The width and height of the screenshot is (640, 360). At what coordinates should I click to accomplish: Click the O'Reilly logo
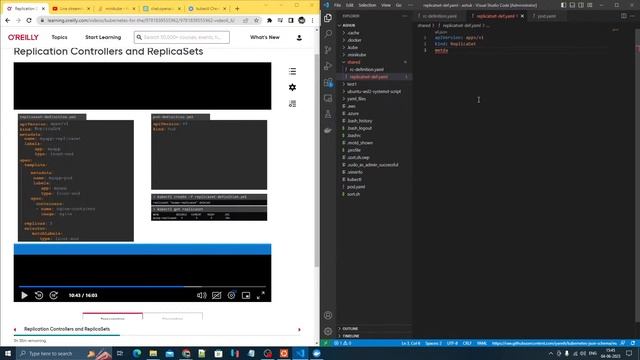(23, 37)
